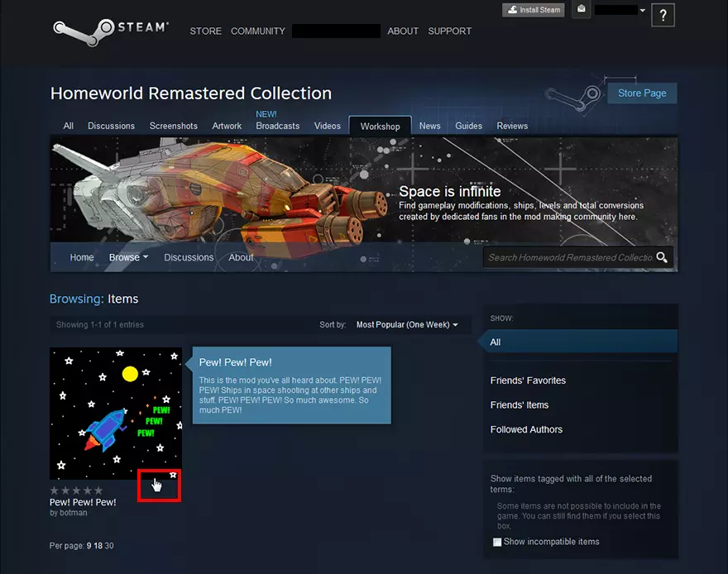Open SUPPORT in top navigation
This screenshot has width=728, height=574.
449,31
